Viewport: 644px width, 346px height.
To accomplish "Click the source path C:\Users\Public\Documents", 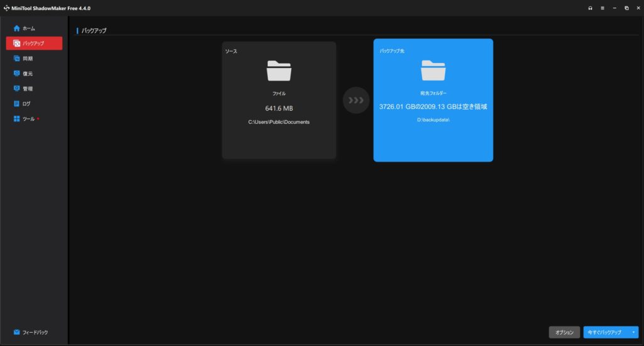I will pos(279,122).
